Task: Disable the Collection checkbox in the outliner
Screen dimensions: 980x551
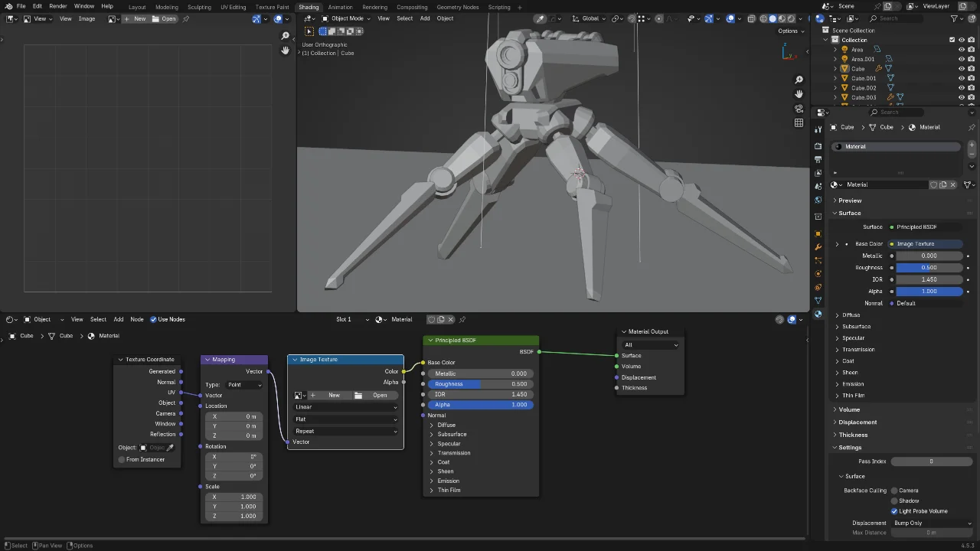Action: click(952, 39)
